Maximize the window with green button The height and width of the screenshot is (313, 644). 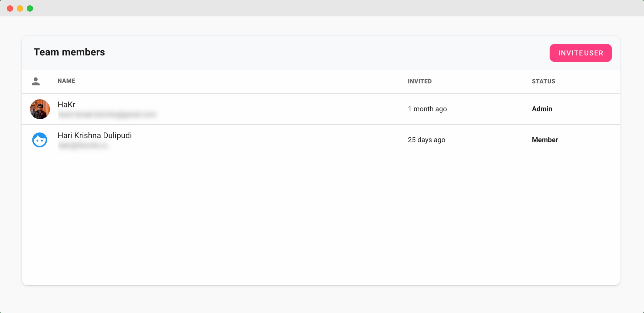pos(30,8)
